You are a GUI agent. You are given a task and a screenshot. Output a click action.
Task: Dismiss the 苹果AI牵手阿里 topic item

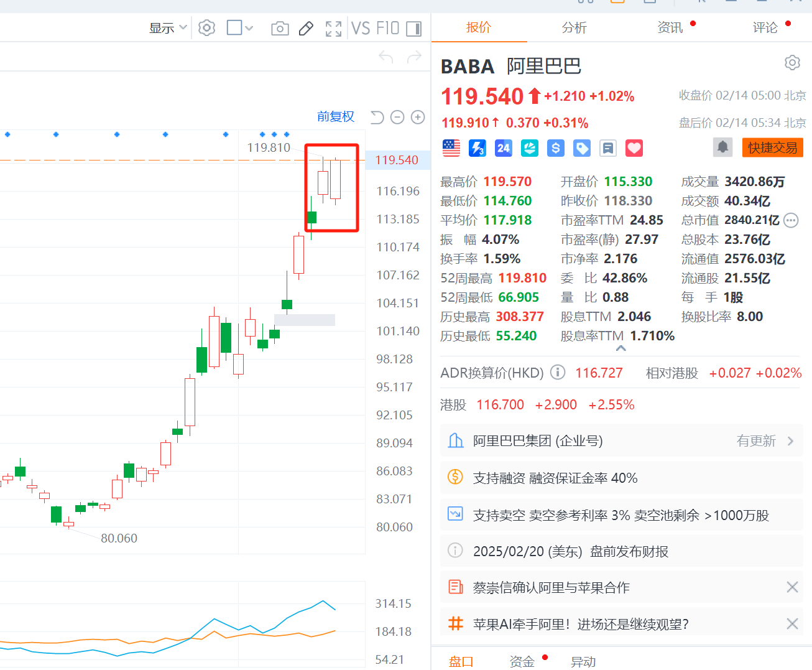[792, 623]
